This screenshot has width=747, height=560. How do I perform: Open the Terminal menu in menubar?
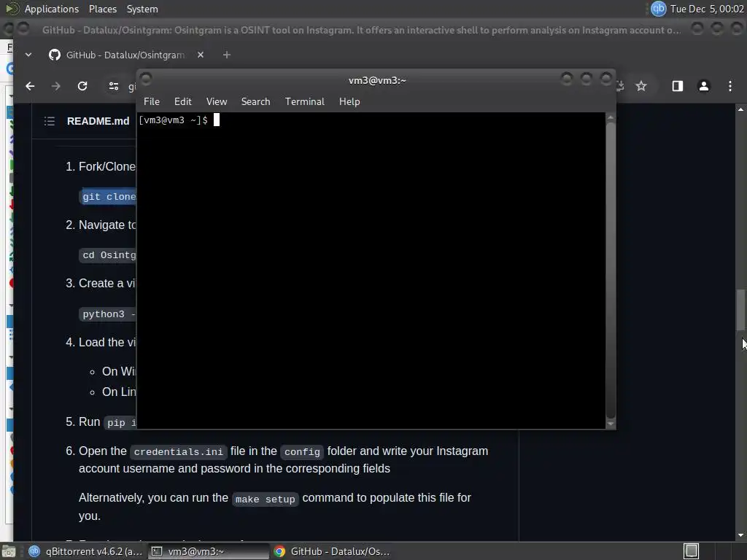304,101
